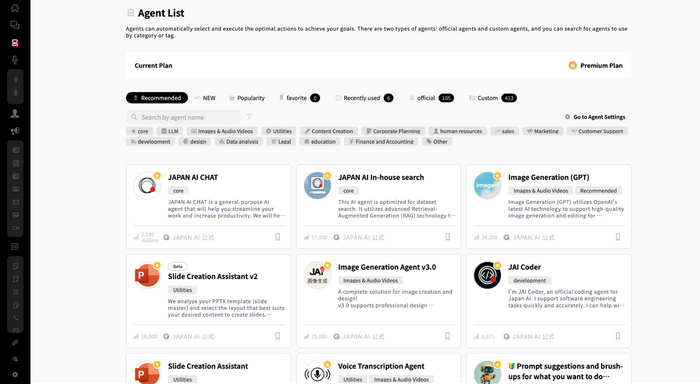Open the chat icon in sidebar

[15, 25]
